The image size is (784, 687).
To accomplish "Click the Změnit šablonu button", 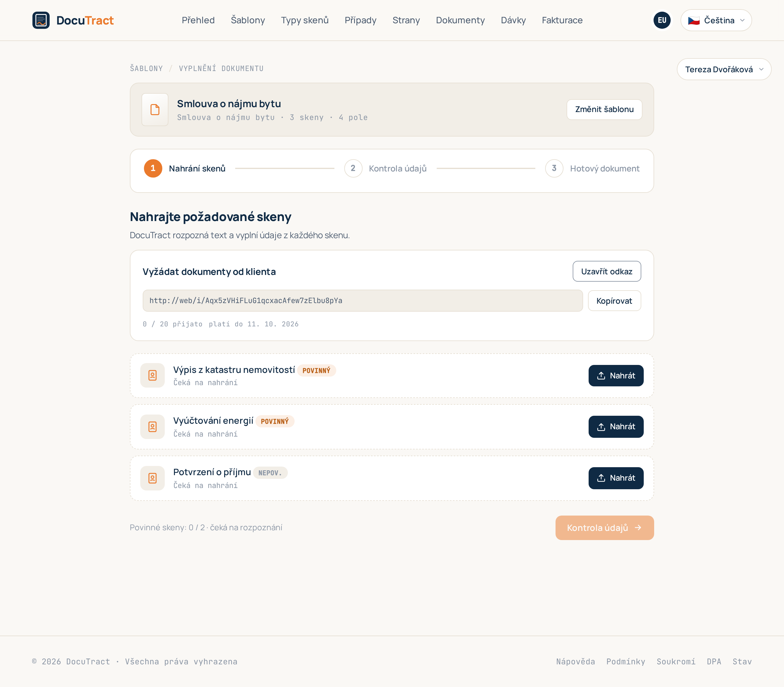I will pyautogui.click(x=605, y=110).
